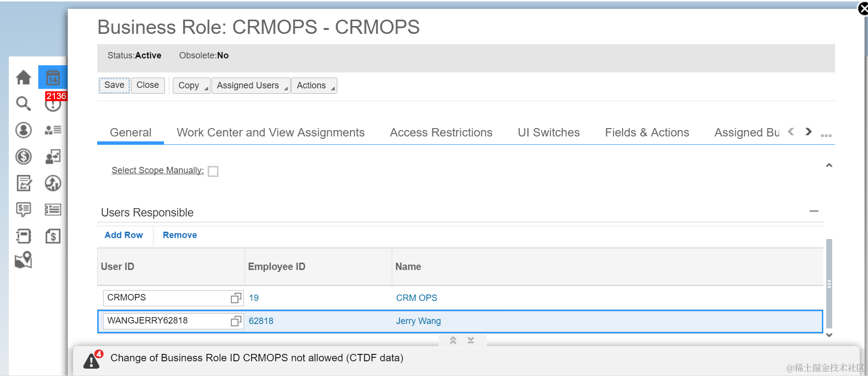Show previous tabs with left chevron
The width and height of the screenshot is (868, 376).
(791, 132)
